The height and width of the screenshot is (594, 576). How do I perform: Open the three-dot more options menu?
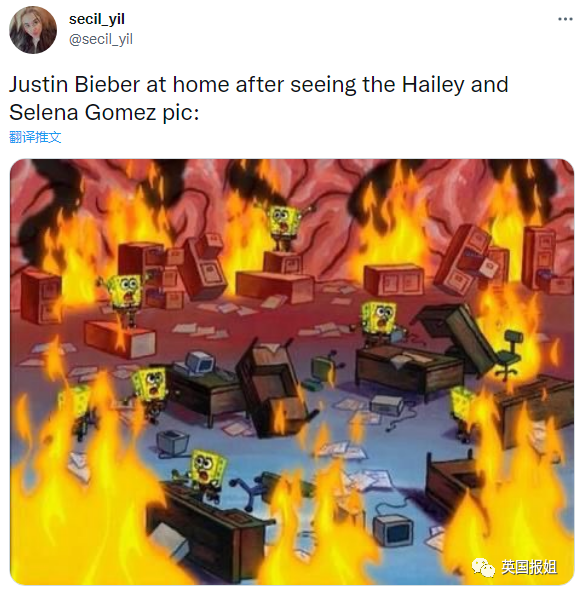565,19
